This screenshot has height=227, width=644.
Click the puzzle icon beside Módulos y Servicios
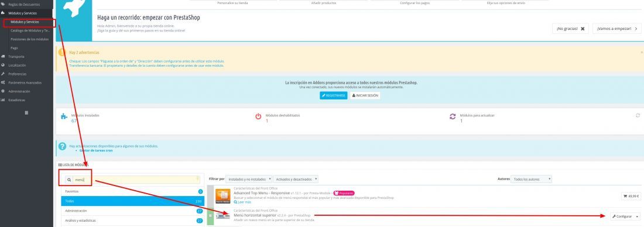tap(3, 13)
